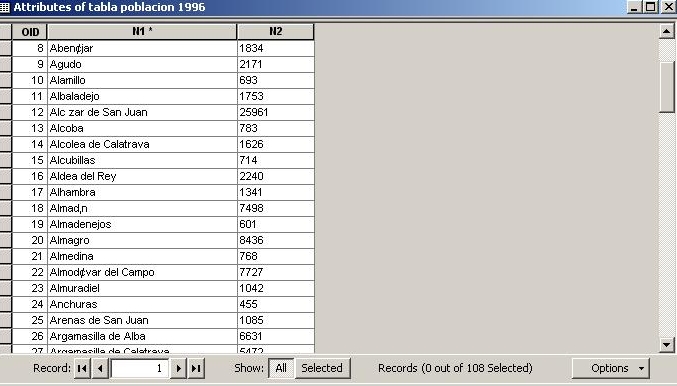The image size is (677, 386).
Task: Show only Selected records
Action: pyautogui.click(x=322, y=368)
